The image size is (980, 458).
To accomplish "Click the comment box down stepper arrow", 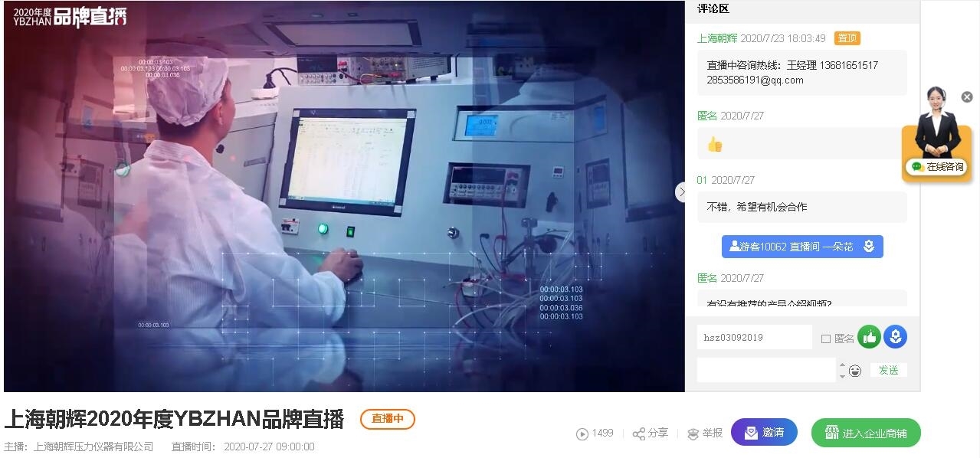I will click(842, 375).
